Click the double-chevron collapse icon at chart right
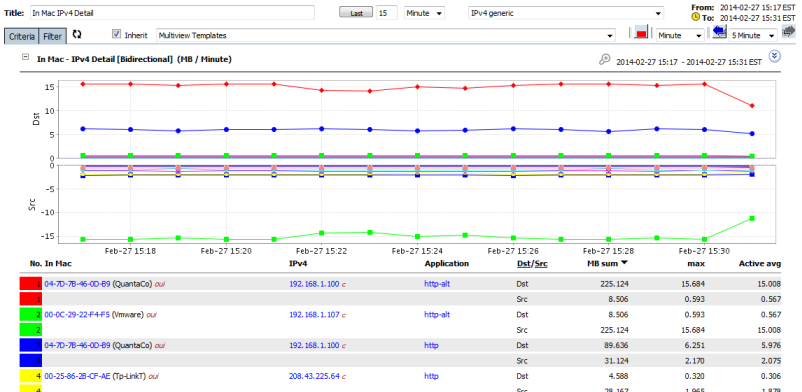 click(774, 56)
